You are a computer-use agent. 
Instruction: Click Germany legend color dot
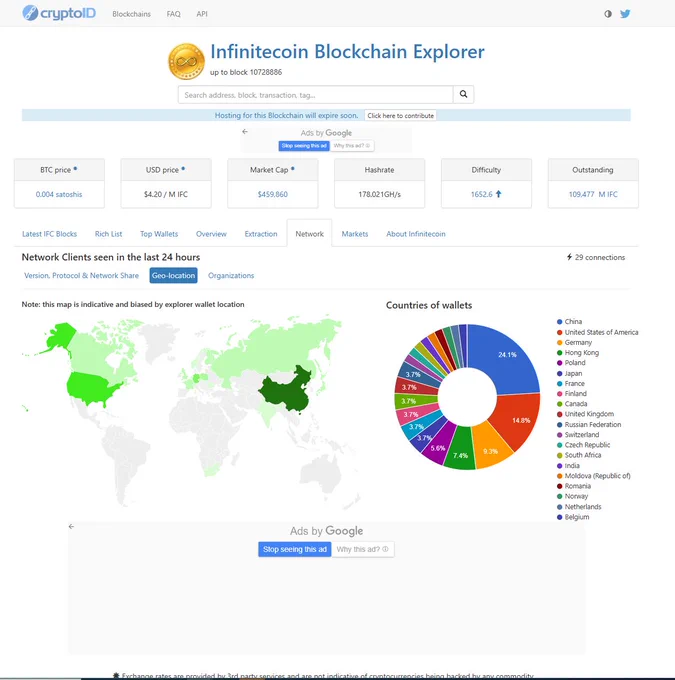(560, 342)
